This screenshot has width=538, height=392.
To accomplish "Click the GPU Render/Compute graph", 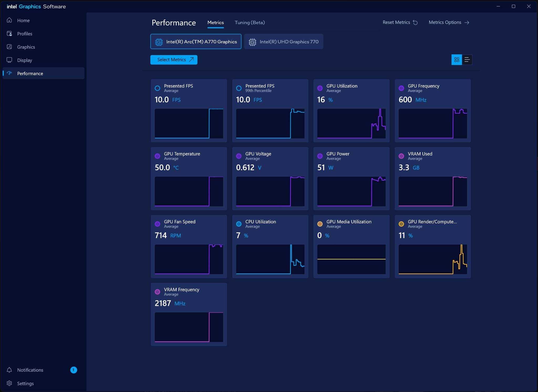I will 433,259.
